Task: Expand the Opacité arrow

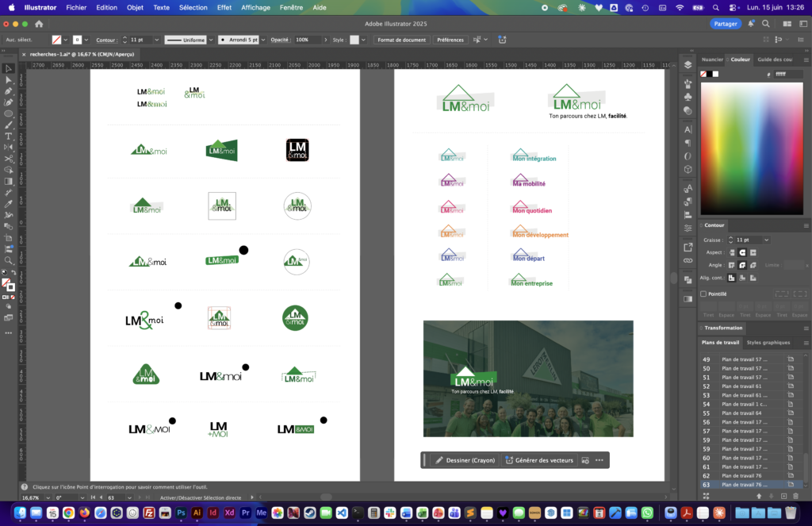Action: 326,40
